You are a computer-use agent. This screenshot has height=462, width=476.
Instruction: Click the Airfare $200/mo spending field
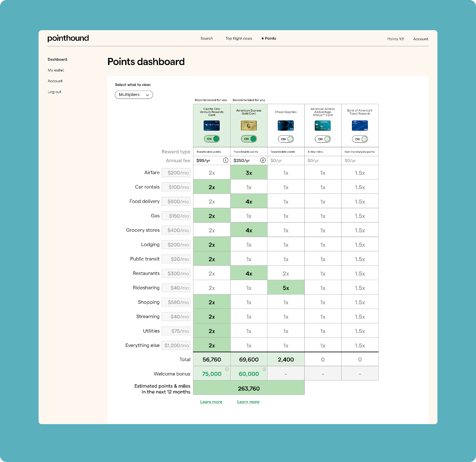[176, 173]
